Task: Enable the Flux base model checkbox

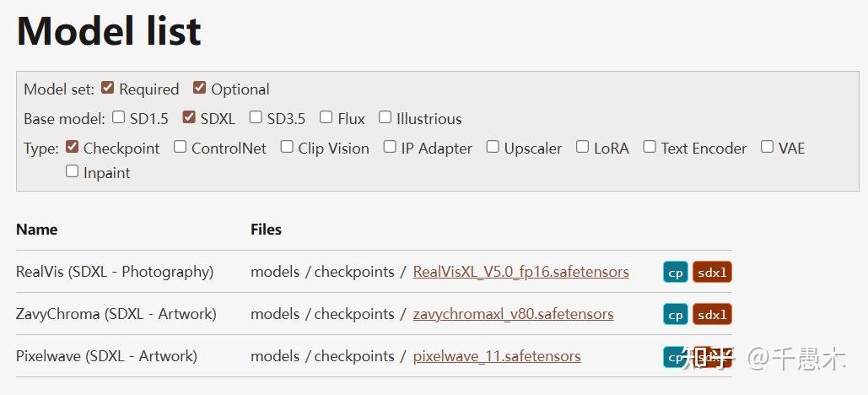Action: 326,117
